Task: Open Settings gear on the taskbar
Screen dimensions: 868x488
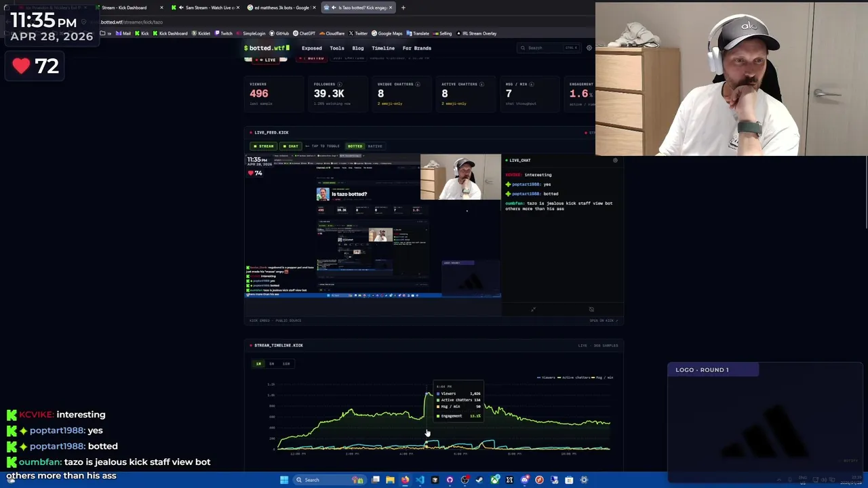Action: 584,480
